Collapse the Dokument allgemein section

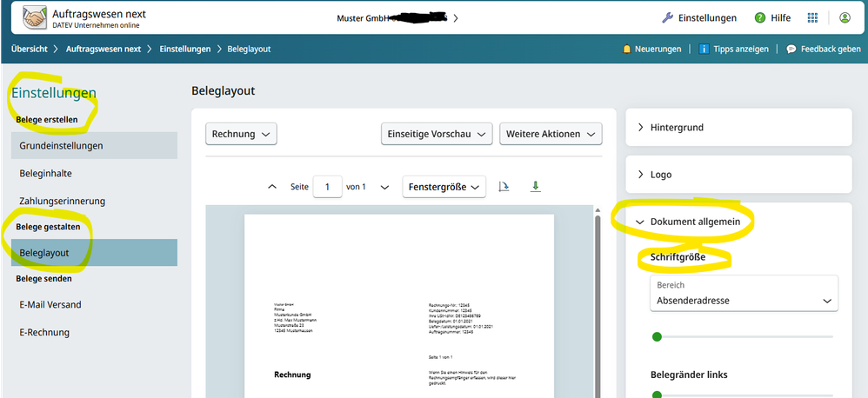[x=695, y=221]
